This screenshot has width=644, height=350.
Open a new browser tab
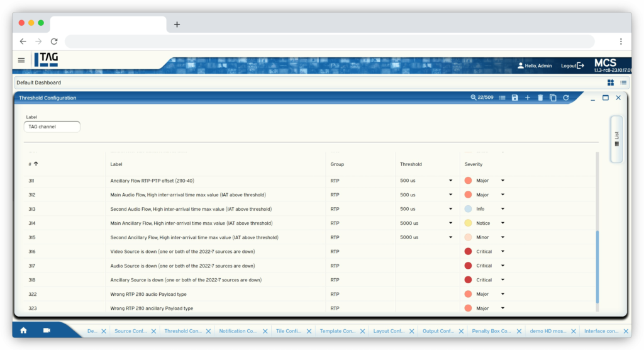point(177,25)
